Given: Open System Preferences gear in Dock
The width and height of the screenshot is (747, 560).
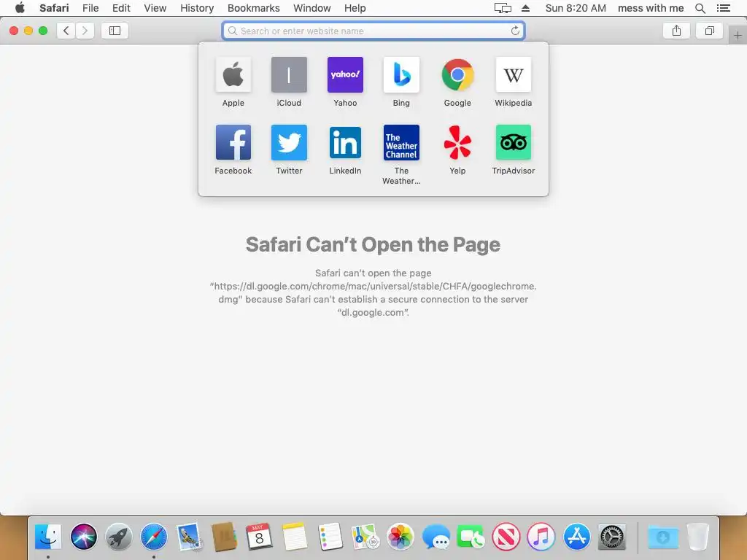Looking at the screenshot, I should [612, 537].
